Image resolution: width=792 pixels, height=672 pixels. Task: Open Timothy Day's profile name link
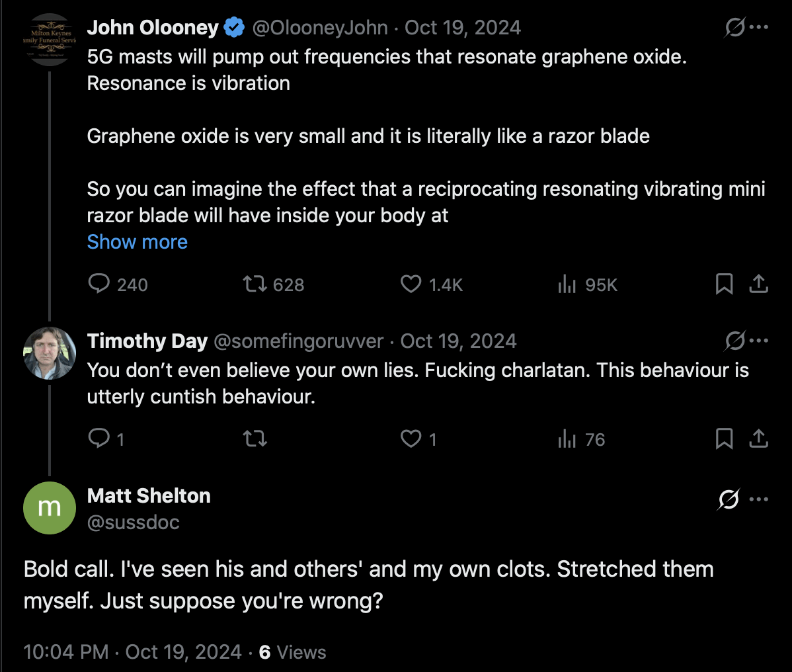(x=147, y=341)
